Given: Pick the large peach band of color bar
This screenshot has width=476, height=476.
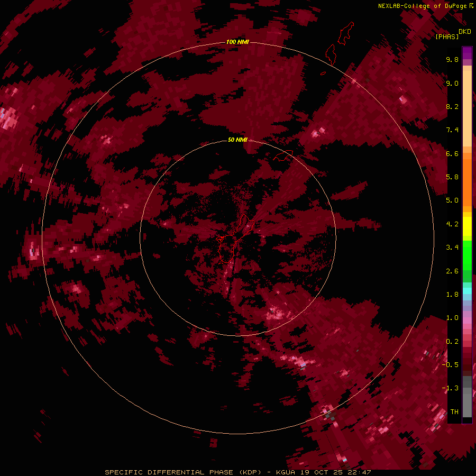Looking at the screenshot, I should [467, 108].
